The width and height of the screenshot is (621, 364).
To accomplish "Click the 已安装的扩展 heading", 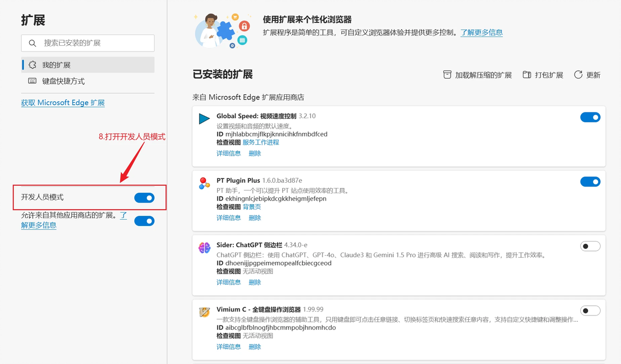I will coord(222,74).
